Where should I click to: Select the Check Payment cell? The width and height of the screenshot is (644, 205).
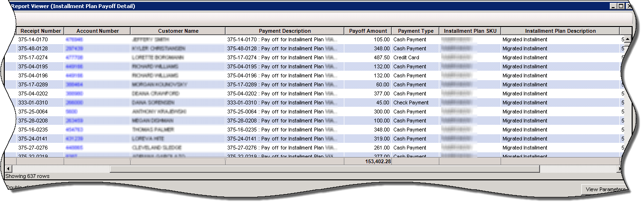click(410, 103)
